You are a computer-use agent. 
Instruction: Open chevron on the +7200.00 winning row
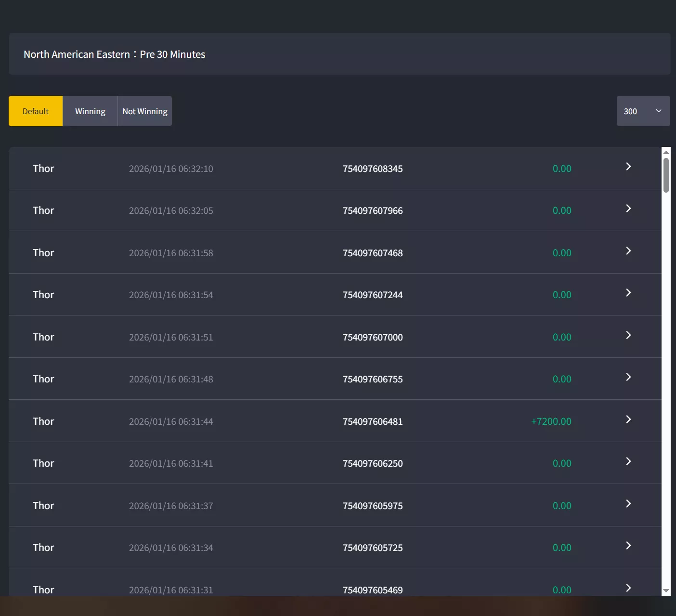click(628, 419)
